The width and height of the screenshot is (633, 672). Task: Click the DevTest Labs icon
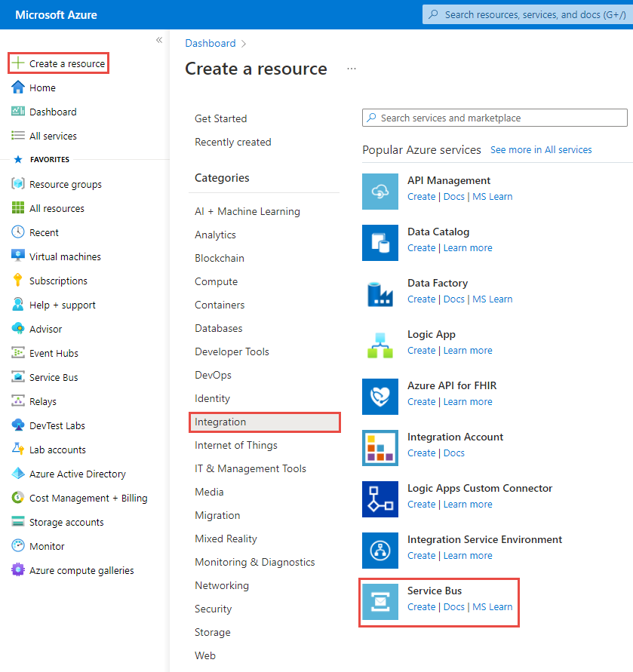[x=18, y=425]
